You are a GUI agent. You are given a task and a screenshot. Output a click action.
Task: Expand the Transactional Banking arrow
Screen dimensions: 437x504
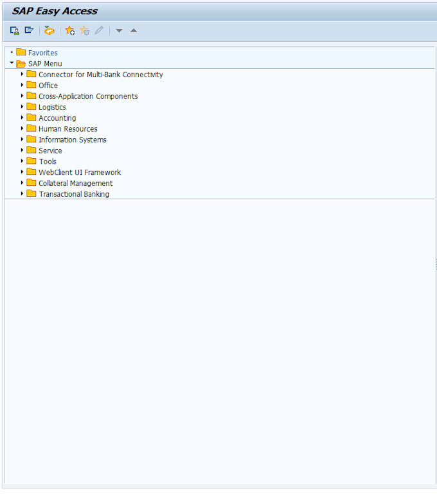point(22,194)
